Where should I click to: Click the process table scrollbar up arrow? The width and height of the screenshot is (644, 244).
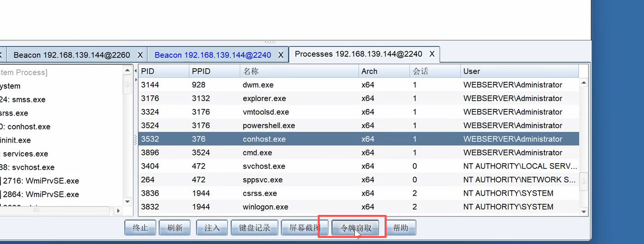584,83
